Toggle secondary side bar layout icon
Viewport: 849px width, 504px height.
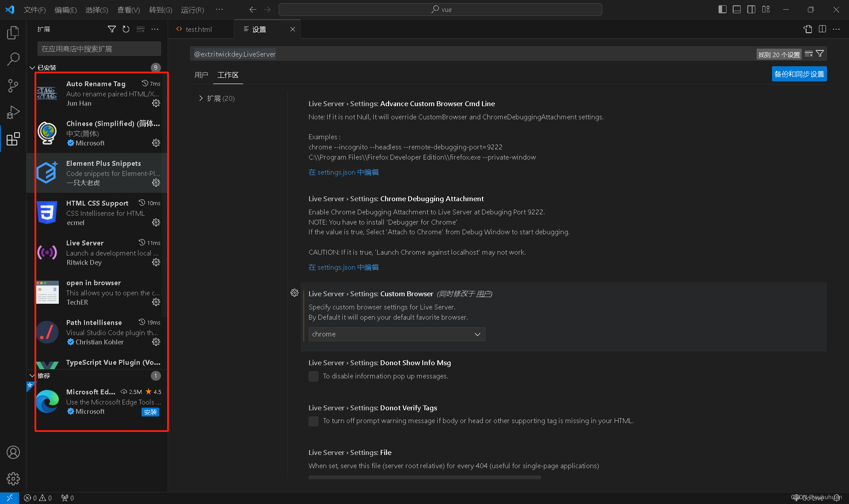(751, 9)
